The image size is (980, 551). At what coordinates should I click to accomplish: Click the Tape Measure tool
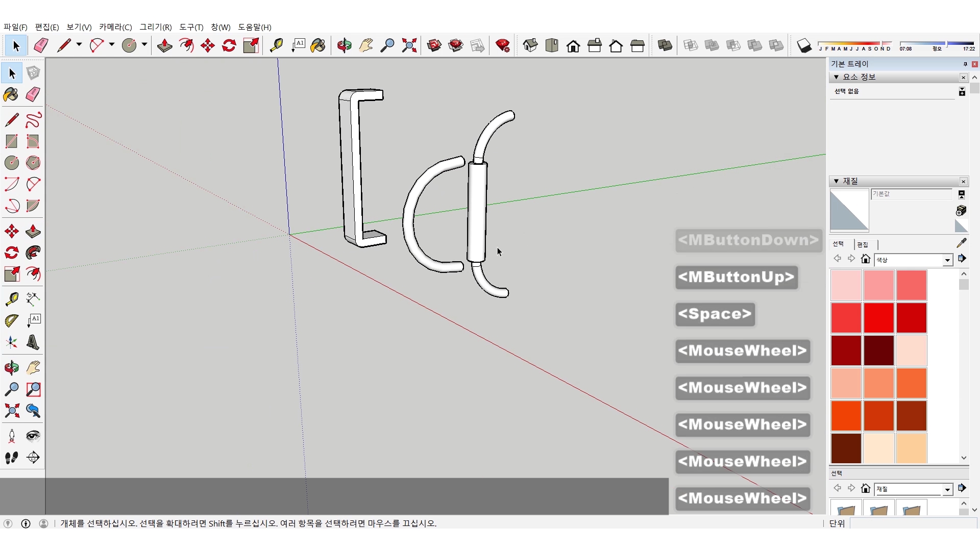[276, 46]
